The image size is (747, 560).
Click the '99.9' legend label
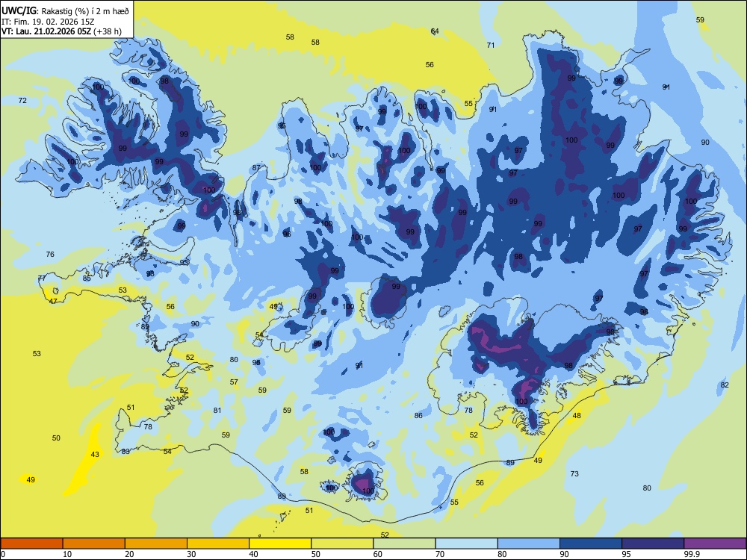click(x=692, y=554)
